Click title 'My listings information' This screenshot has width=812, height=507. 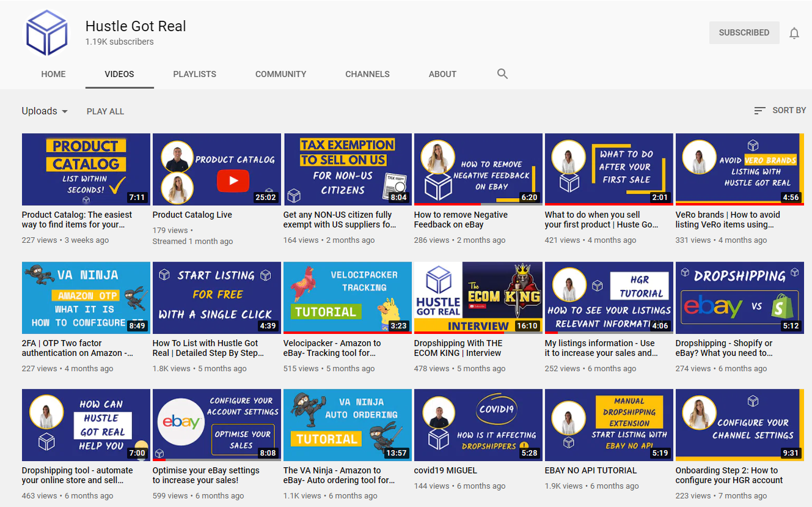601,348
